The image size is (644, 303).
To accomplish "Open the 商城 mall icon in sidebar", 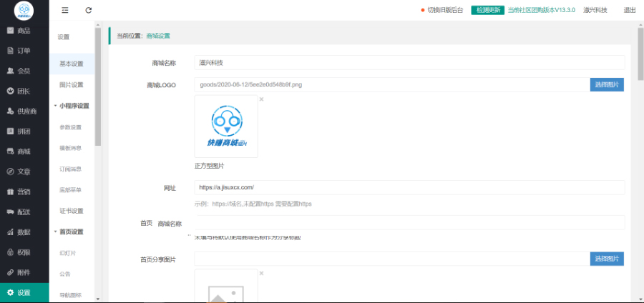I will 10,151.
